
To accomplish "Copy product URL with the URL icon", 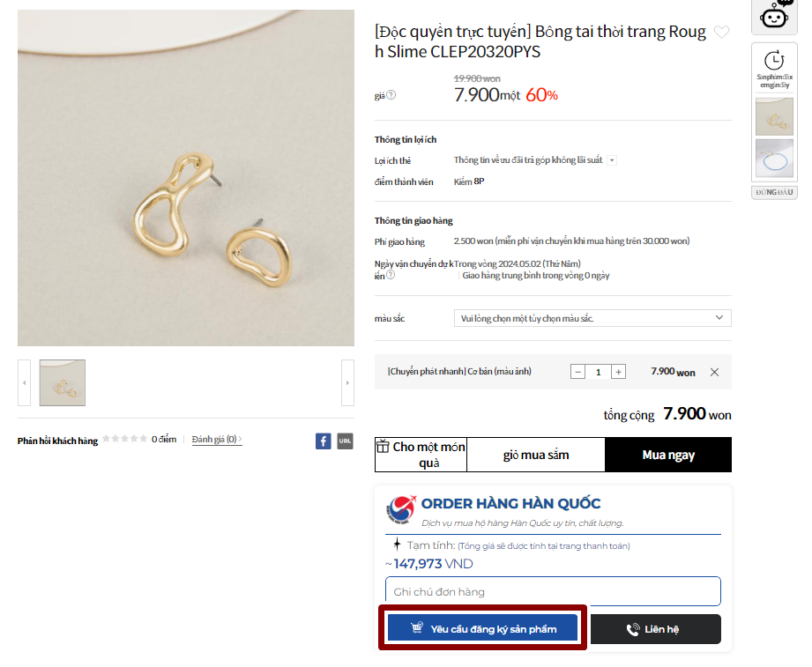I will coord(345,441).
